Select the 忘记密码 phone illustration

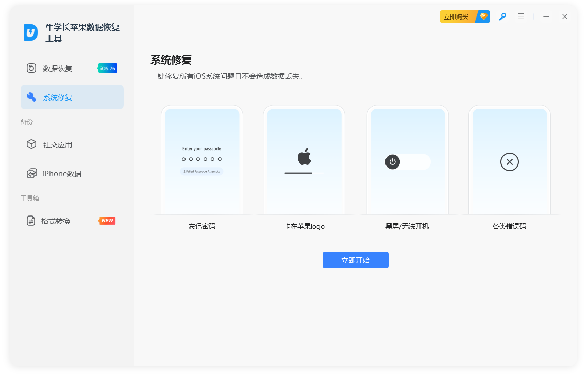coord(202,161)
